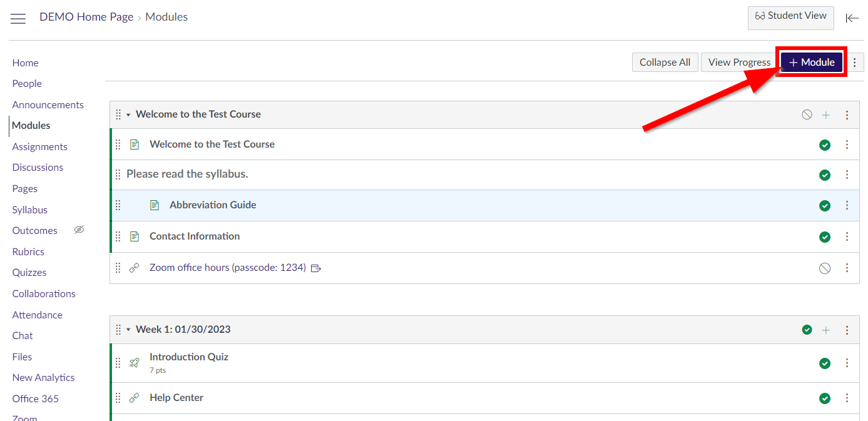Add an item to the Week 1 module
Image resolution: width=868 pixels, height=421 pixels.
826,330
